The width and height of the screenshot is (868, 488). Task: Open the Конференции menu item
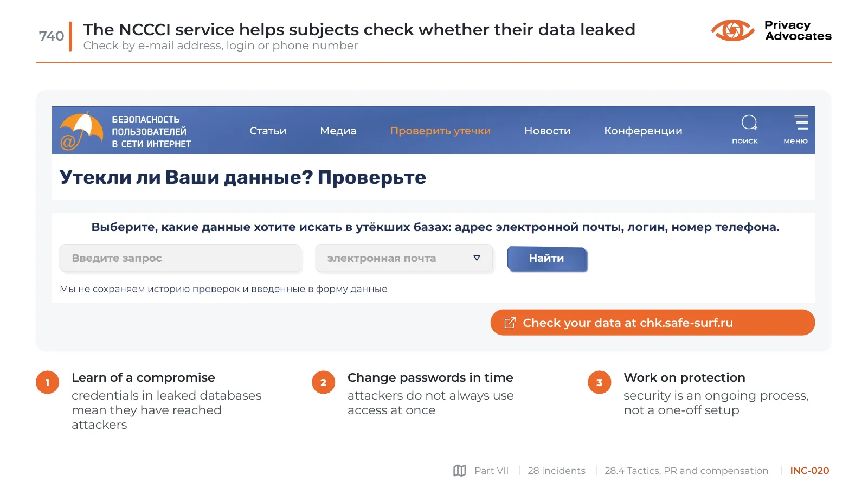(643, 131)
